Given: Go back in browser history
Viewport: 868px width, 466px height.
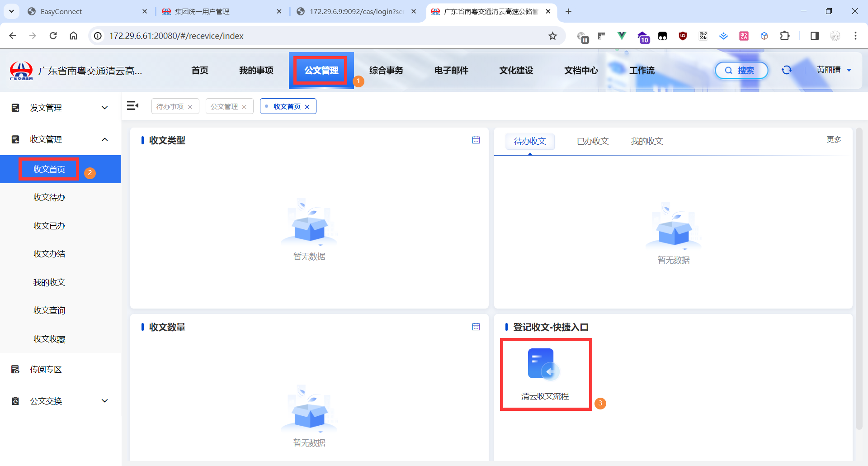Looking at the screenshot, I should [13, 36].
